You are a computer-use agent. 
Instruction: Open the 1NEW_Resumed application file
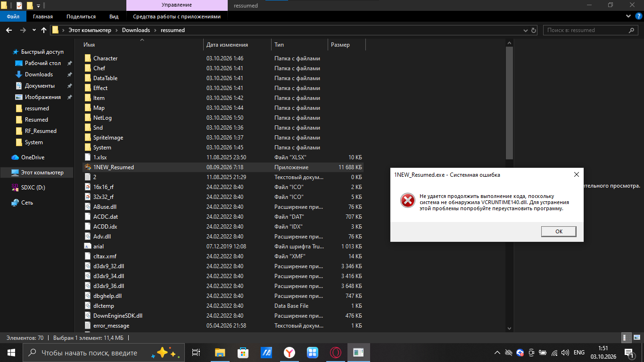(x=113, y=167)
